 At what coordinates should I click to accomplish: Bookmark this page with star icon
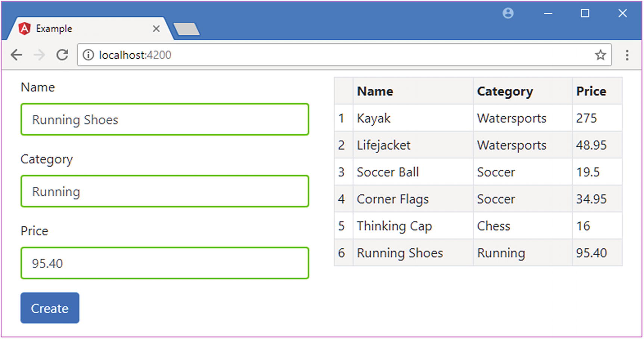[x=600, y=55]
